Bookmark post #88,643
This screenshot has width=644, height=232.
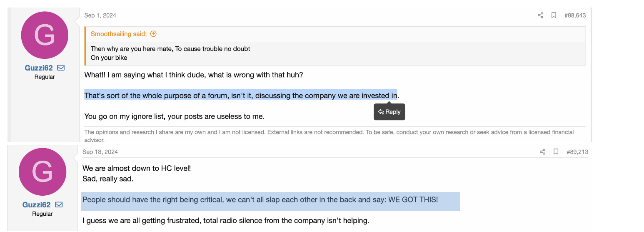(554, 15)
